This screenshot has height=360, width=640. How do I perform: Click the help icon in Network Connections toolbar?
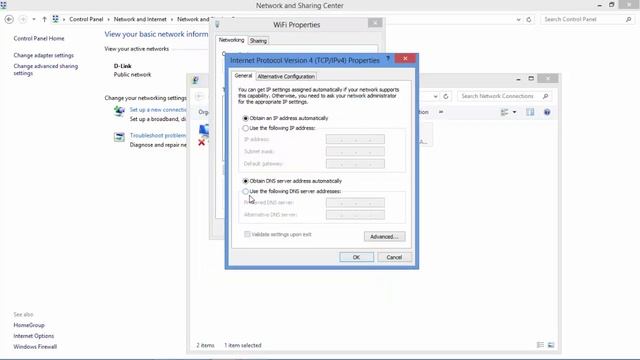(x=547, y=112)
